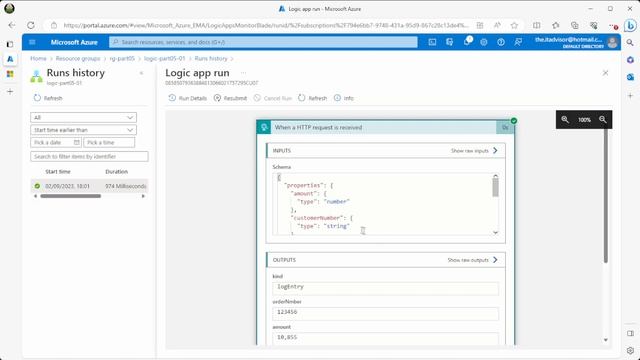The image size is (640, 360).
Task: Open Info for the run
Action: pyautogui.click(x=344, y=98)
